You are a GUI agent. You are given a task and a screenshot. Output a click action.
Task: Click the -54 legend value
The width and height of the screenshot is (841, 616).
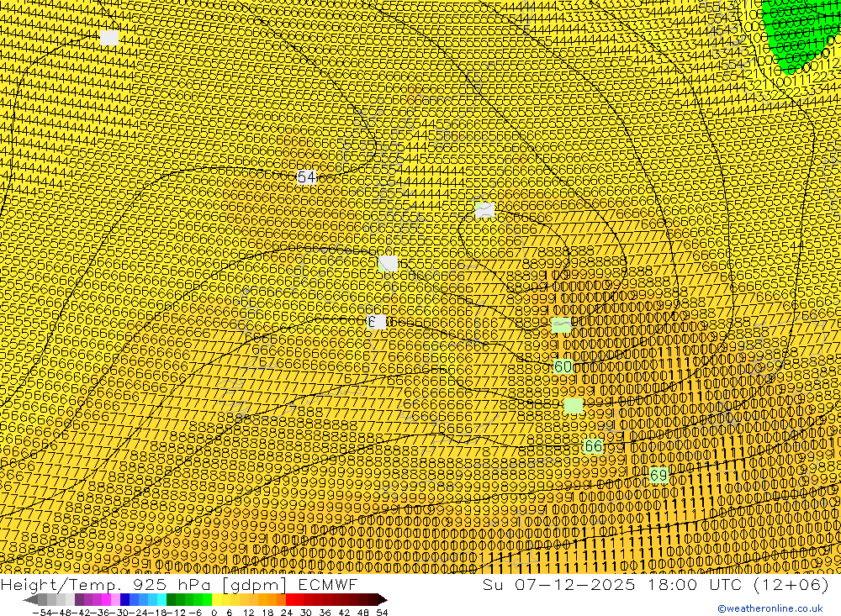(x=42, y=613)
